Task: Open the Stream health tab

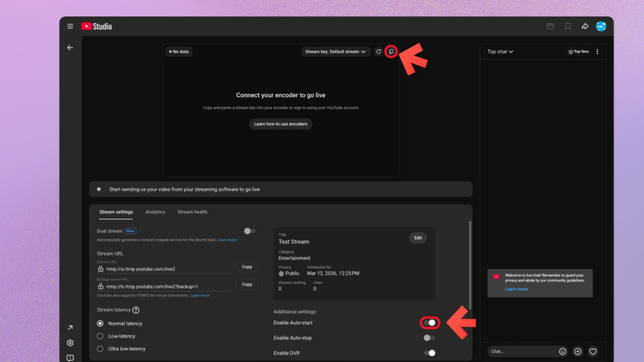Action: pos(192,212)
